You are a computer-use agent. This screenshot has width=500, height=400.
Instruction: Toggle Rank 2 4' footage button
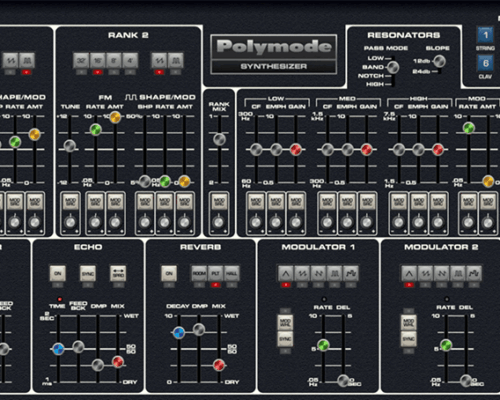pos(130,61)
